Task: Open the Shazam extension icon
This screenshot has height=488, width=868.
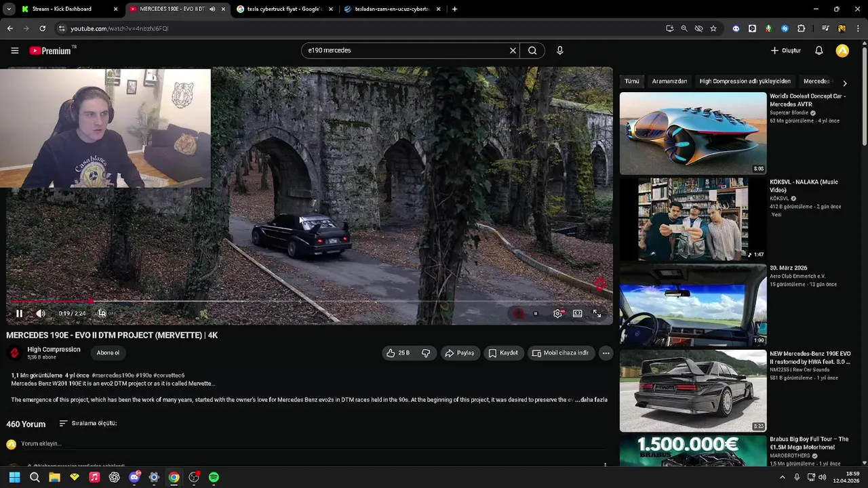Action: pos(785,28)
